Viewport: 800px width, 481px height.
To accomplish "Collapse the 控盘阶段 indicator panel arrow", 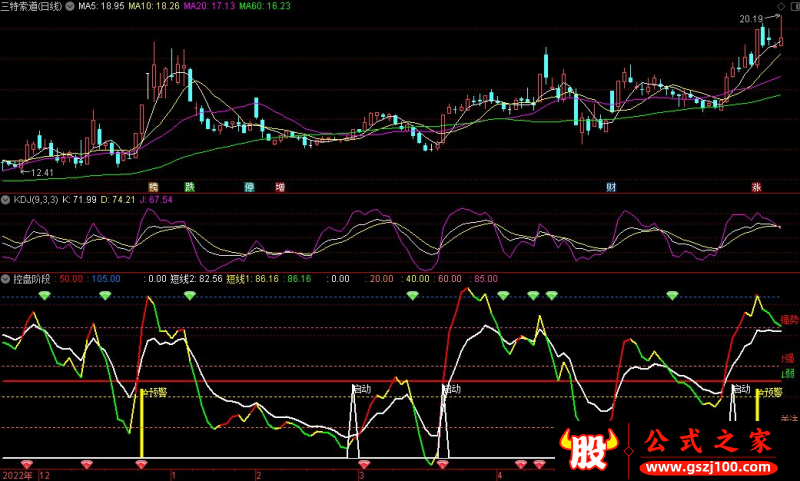I will coord(6,279).
